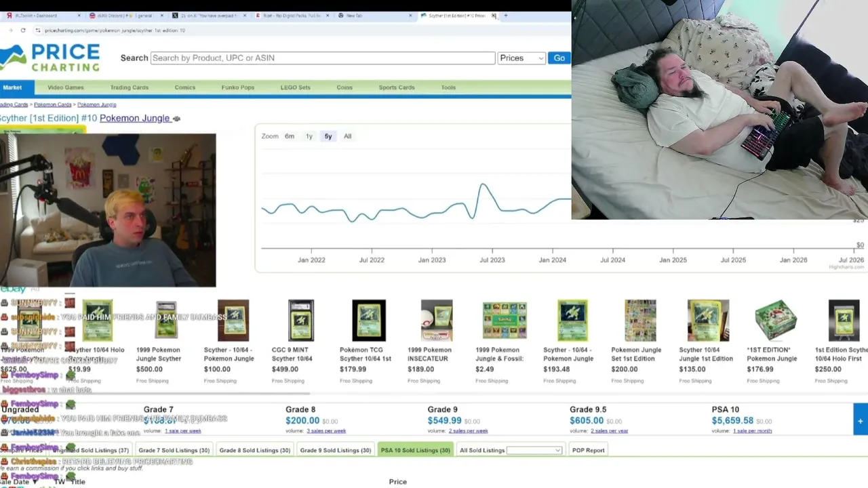Open the Jungle & Fossil $2.49 listing thumbnail
868x488 pixels.
[505, 320]
